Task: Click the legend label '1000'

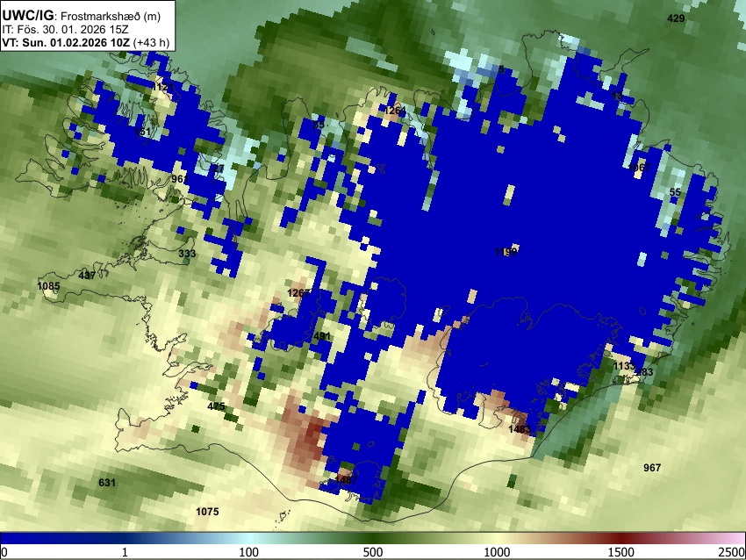Action: tap(497, 552)
